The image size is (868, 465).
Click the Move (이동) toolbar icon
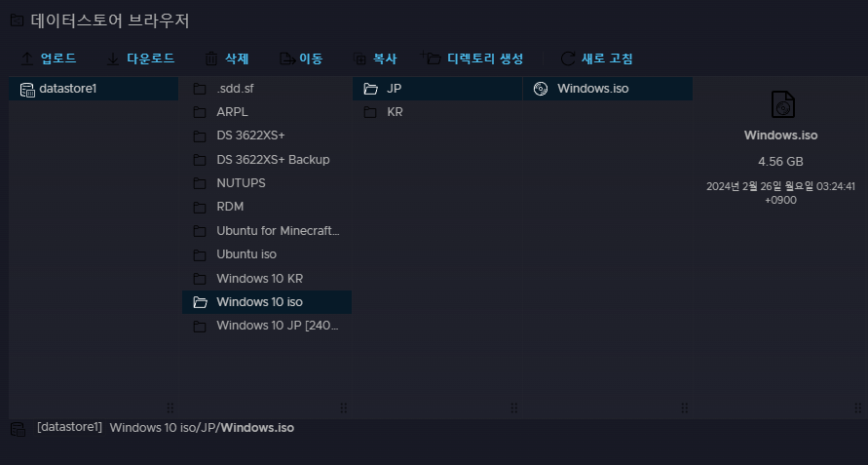point(286,59)
